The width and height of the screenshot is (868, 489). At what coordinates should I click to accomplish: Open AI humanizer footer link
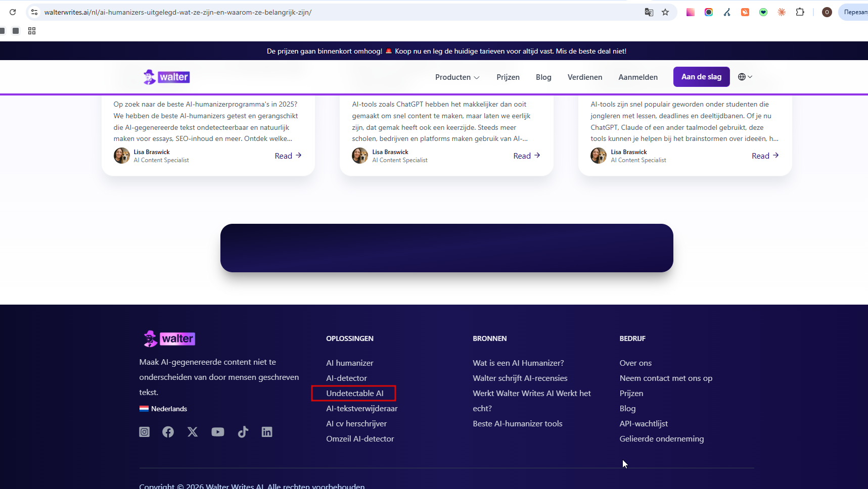350,363
